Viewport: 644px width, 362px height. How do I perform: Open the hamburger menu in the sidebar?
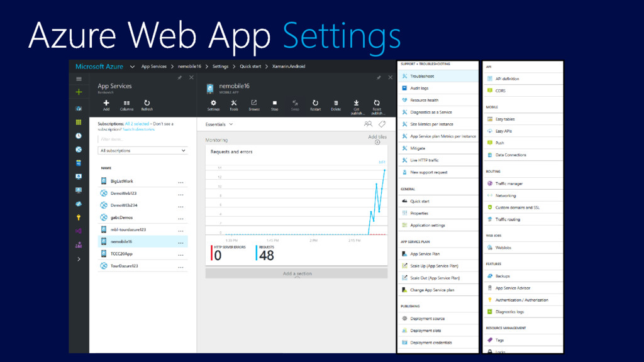pyautogui.click(x=79, y=79)
